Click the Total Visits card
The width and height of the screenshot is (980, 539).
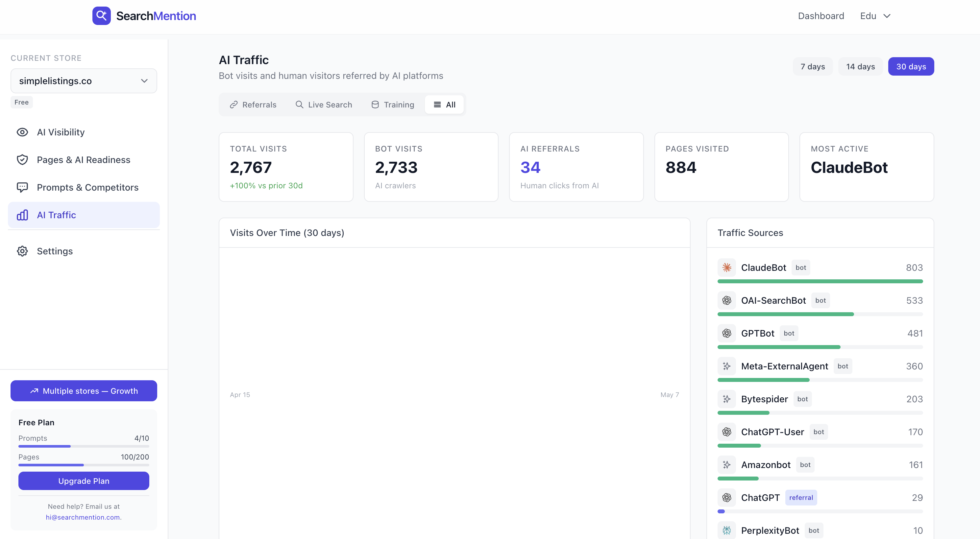coord(286,167)
